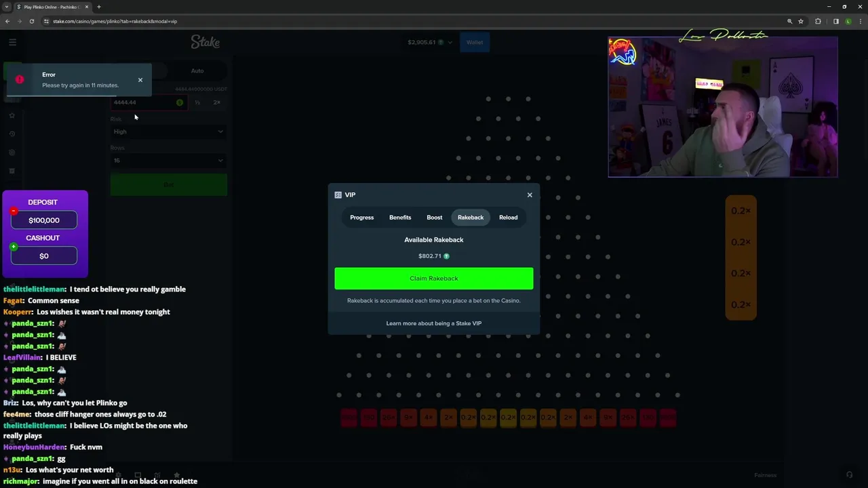The height and width of the screenshot is (488, 868).
Task: Reload the browser page
Action: [32, 21]
